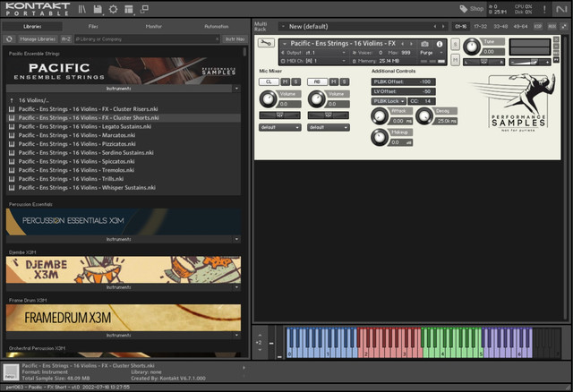Mute the instrument with M button
This screenshot has height=392, width=573.
point(455,60)
